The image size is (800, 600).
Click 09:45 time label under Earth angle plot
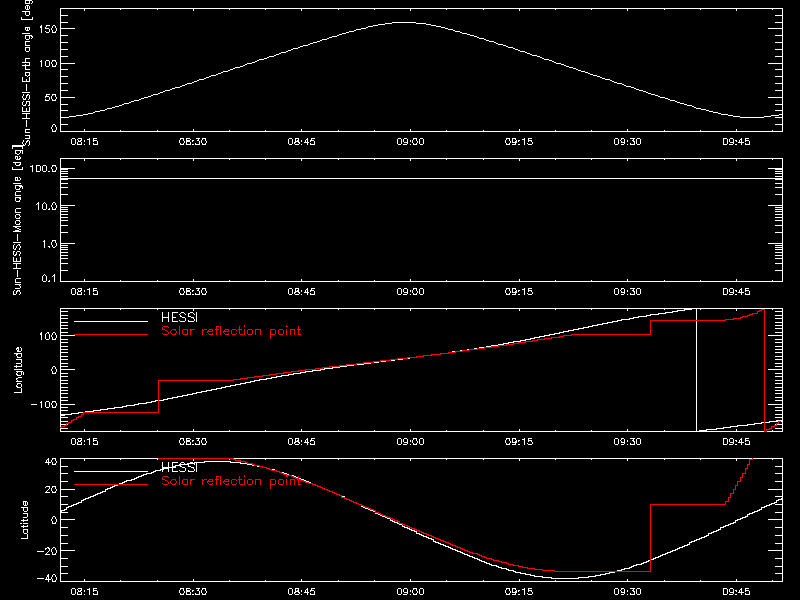coord(736,142)
